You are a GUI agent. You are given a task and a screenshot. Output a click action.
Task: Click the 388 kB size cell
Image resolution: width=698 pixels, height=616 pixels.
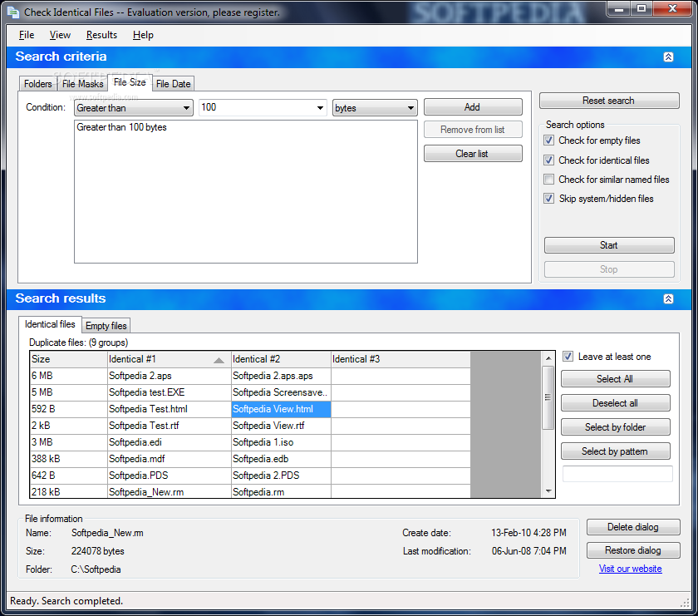pyautogui.click(x=68, y=459)
